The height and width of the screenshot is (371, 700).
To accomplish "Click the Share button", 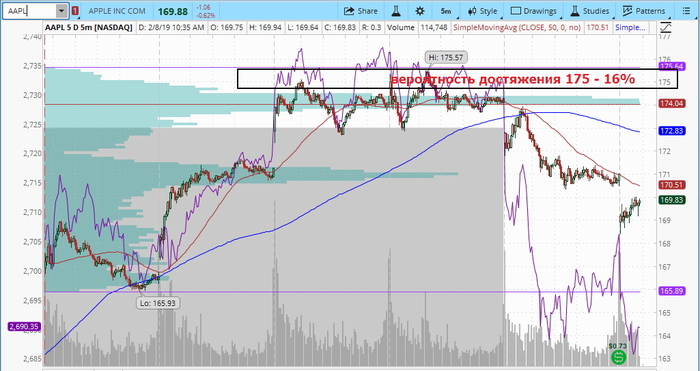I will tap(361, 11).
